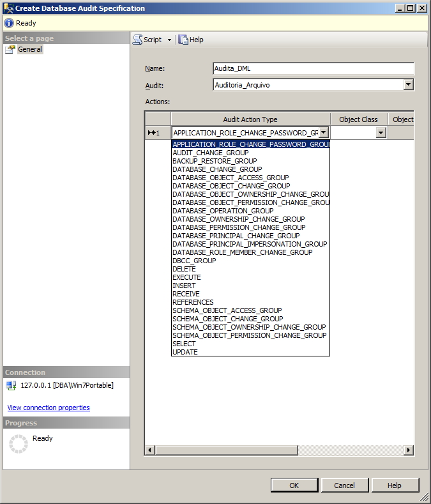Image resolution: width=431 pixels, height=504 pixels.
Task: Select the General page
Action: [30, 49]
